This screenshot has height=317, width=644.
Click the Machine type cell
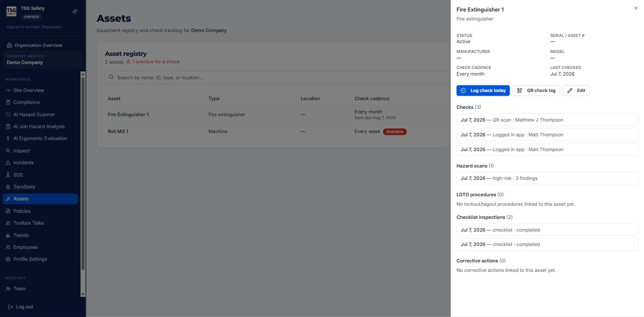pos(218,131)
